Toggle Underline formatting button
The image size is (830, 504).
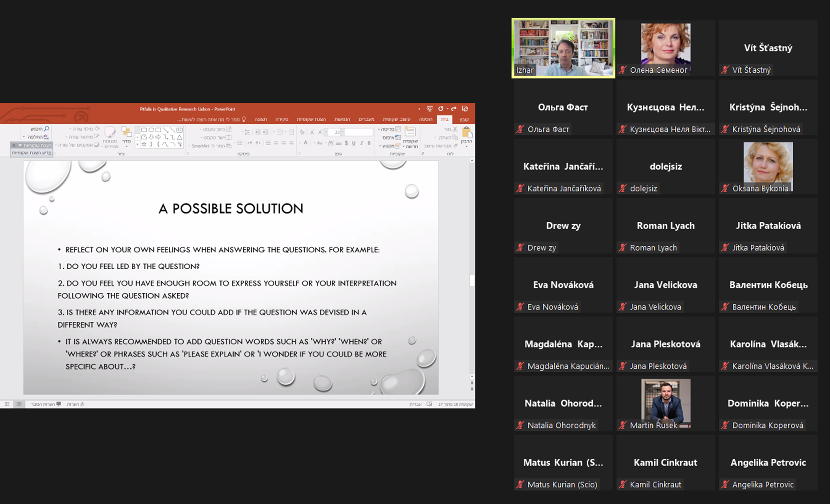tap(353, 143)
